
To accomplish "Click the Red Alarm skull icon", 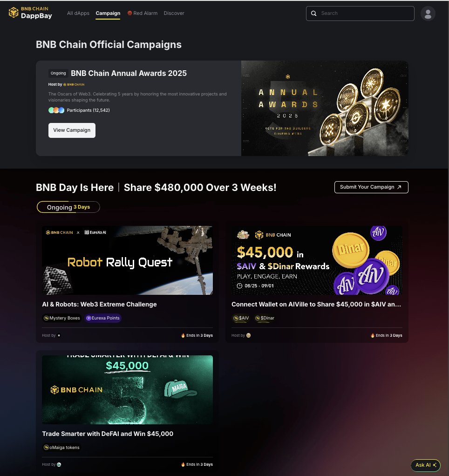I will pyautogui.click(x=129, y=13).
